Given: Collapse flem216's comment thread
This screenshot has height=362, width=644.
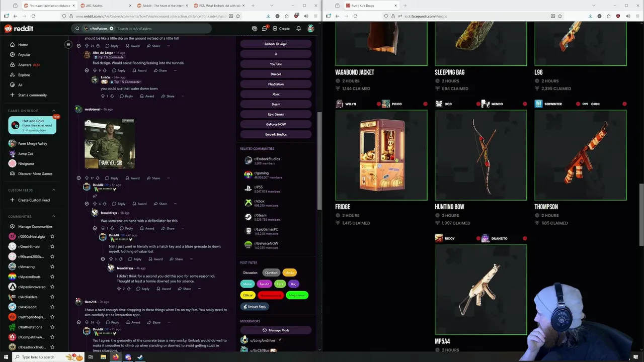Looking at the screenshot, I should pos(78,322).
